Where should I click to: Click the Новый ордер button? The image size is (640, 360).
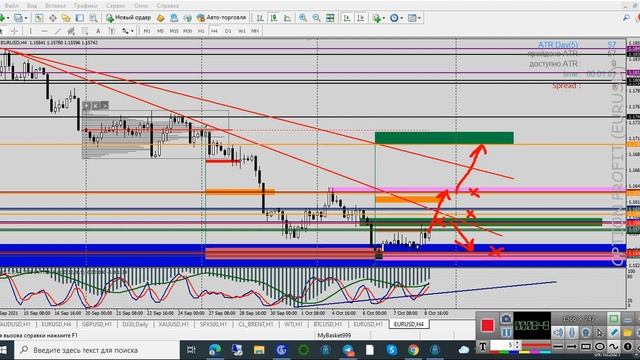click(x=129, y=18)
